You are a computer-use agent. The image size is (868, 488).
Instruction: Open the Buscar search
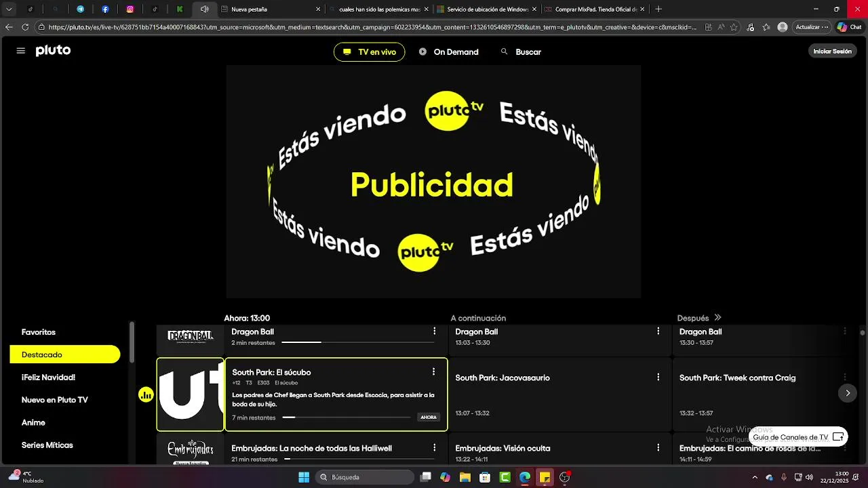coord(521,52)
